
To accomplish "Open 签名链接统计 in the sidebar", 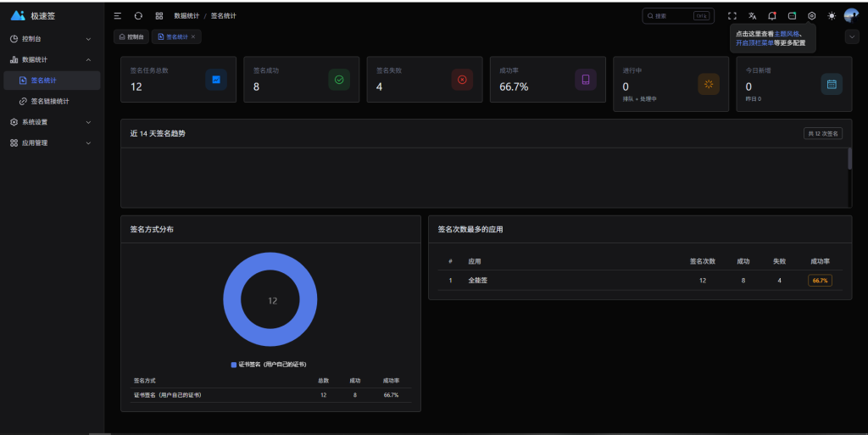I will pos(52,101).
